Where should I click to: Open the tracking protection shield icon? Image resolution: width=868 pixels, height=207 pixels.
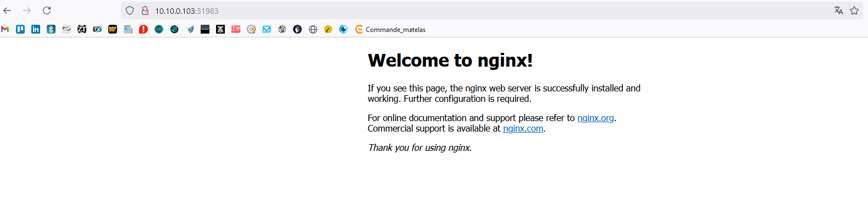(x=130, y=10)
